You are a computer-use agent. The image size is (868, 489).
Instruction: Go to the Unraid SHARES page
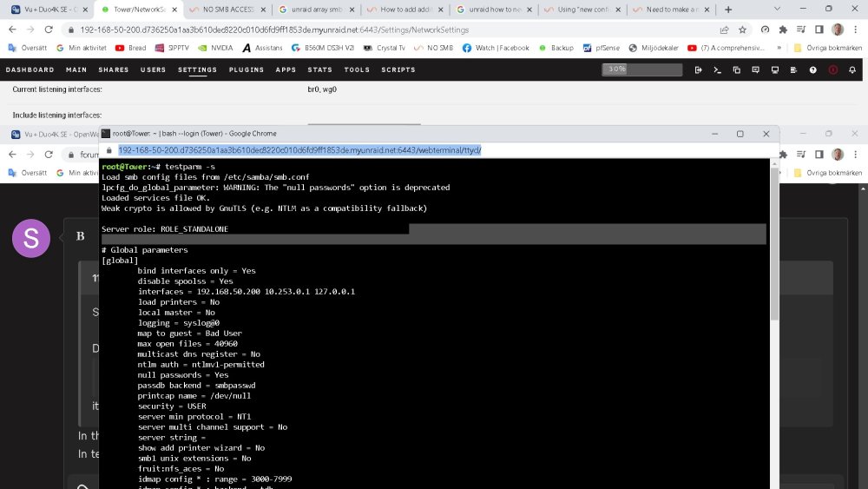tap(114, 69)
